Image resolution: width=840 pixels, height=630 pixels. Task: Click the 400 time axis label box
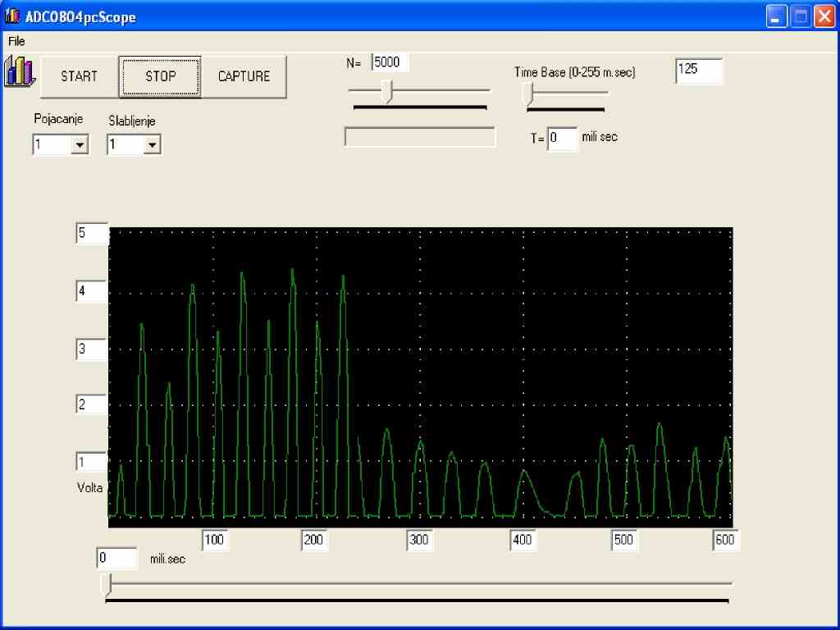point(523,540)
